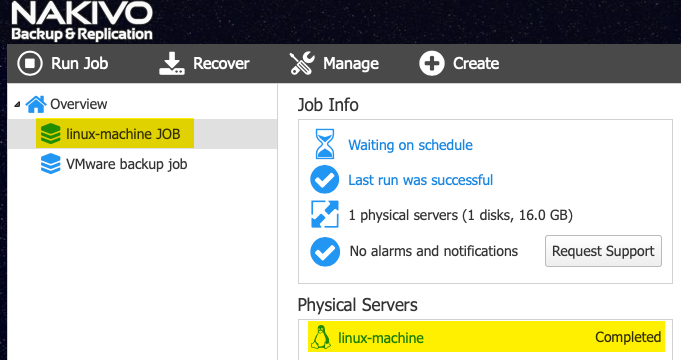Open the Waiting on schedule link
Image resolution: width=681 pixels, height=360 pixels.
point(410,145)
